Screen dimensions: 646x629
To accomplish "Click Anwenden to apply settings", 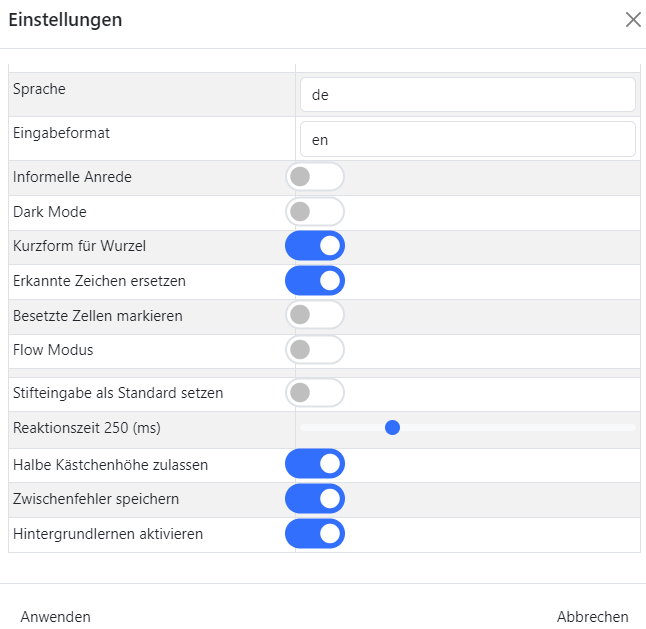I will pos(56,616).
